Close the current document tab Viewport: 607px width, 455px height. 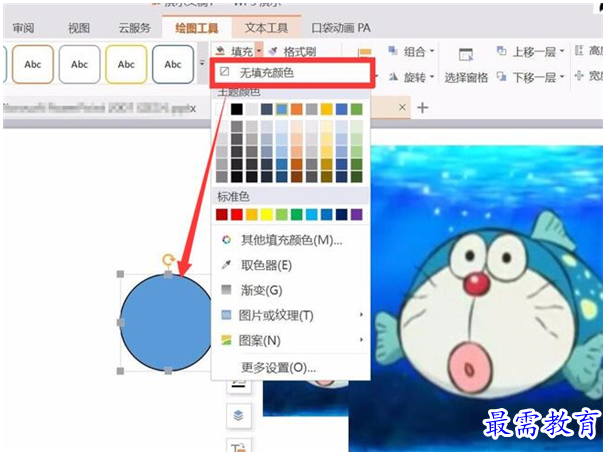[402, 107]
